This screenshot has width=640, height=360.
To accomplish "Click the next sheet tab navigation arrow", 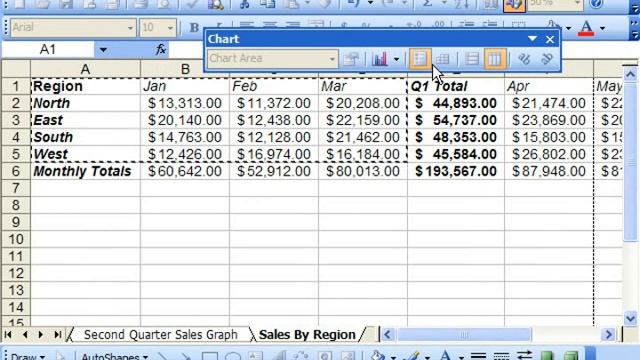I will tap(40, 335).
